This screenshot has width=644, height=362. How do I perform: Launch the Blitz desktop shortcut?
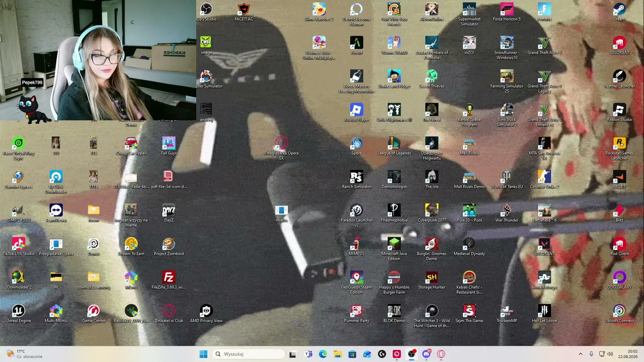coord(619,213)
